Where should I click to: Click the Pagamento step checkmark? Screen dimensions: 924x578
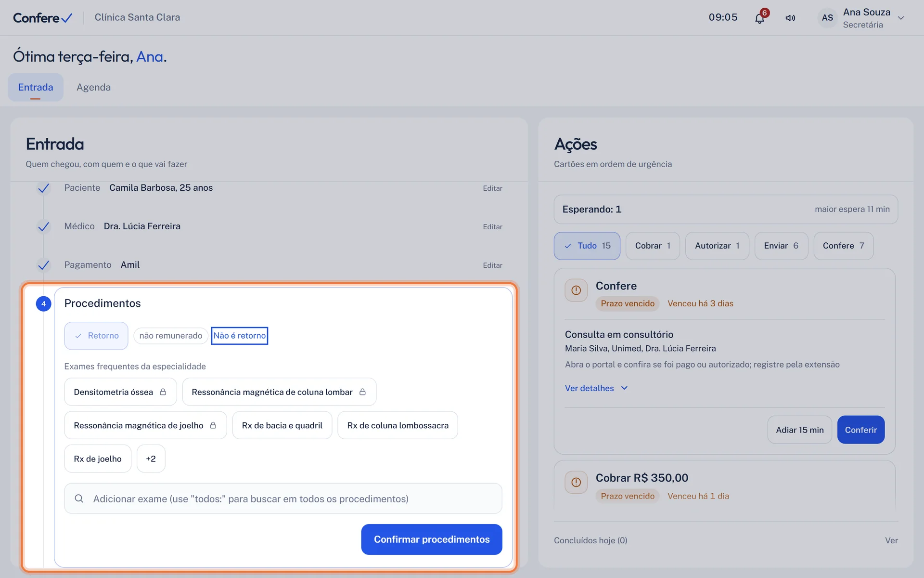coord(43,265)
